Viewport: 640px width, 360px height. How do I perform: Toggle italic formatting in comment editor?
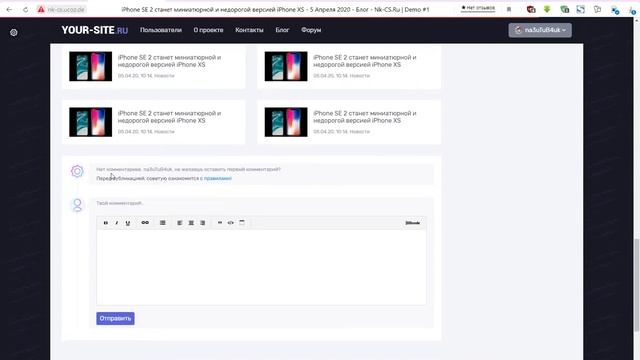tap(117, 223)
